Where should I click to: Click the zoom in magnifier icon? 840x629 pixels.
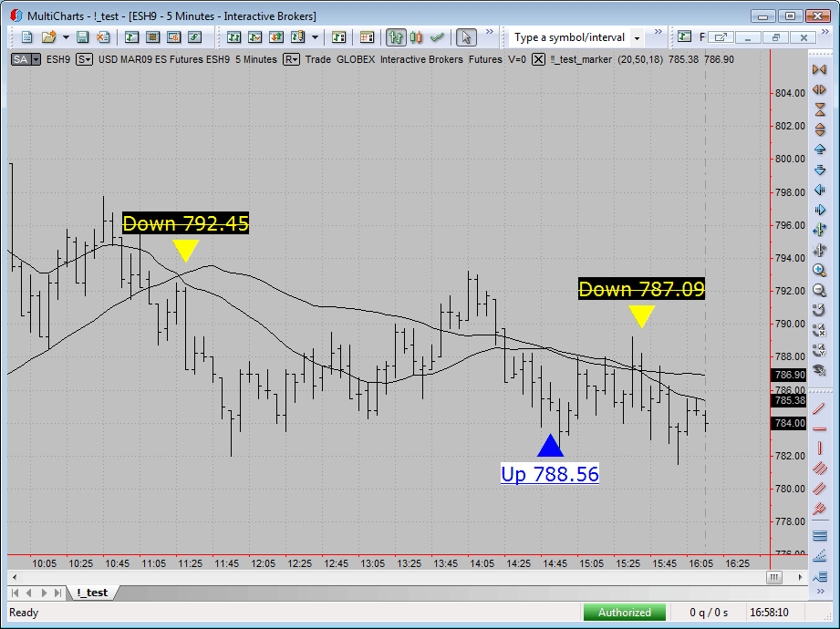[820, 270]
